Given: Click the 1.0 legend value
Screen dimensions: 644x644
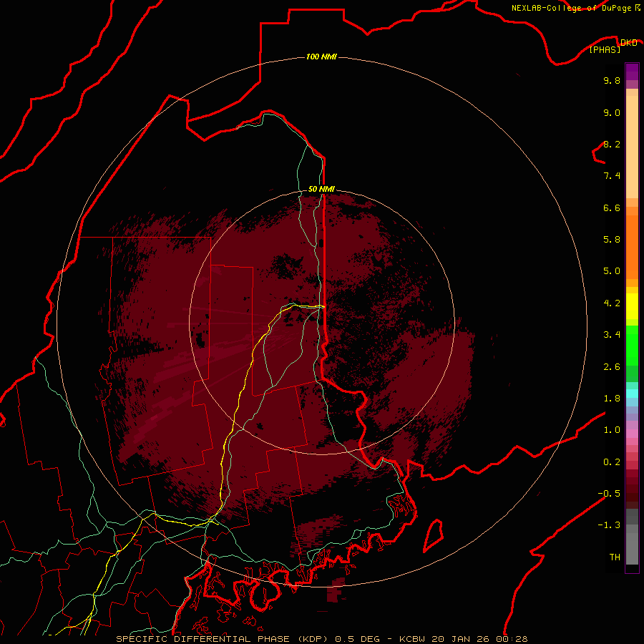Looking at the screenshot, I should coord(612,430).
